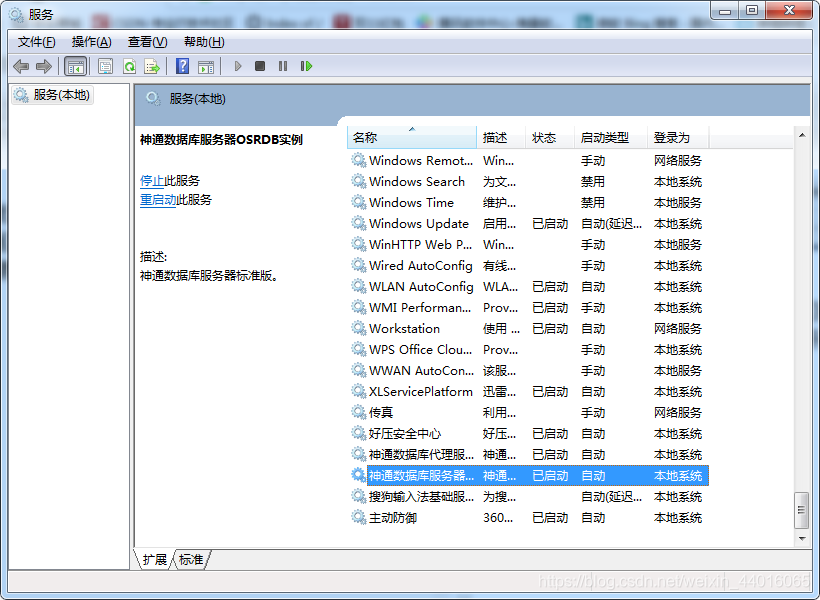Screen dimensions: 820x600
Task: Click the Restart Service icon
Action: point(306,66)
